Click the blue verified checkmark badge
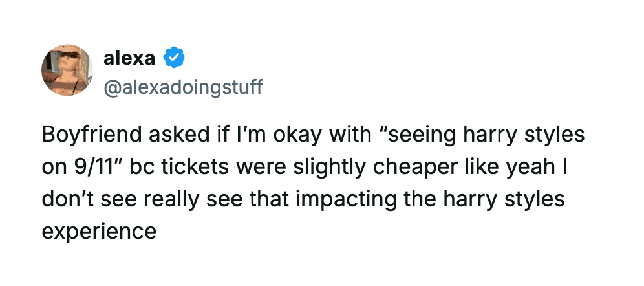Image resolution: width=644 pixels, height=286 pixels. (x=173, y=58)
